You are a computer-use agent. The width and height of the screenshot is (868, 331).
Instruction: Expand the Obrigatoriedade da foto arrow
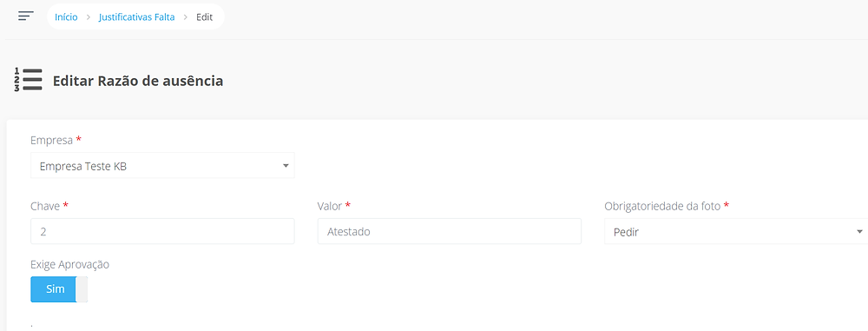[x=859, y=231]
